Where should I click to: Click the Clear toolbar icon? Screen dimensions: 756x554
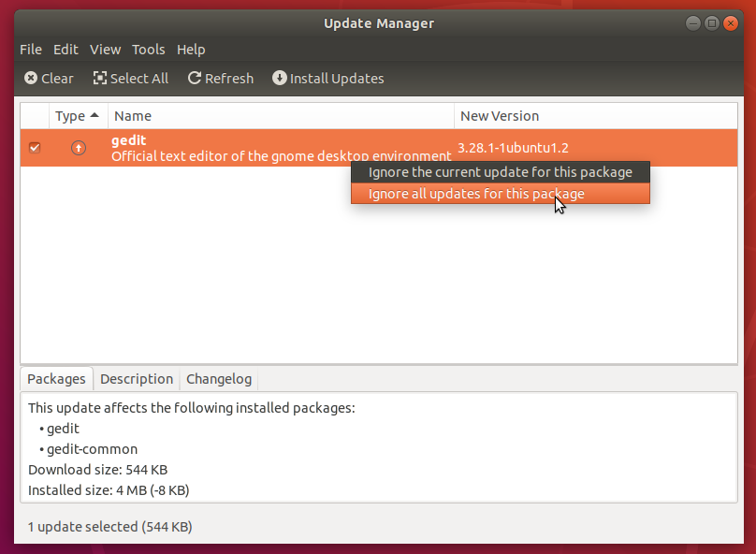coord(29,79)
